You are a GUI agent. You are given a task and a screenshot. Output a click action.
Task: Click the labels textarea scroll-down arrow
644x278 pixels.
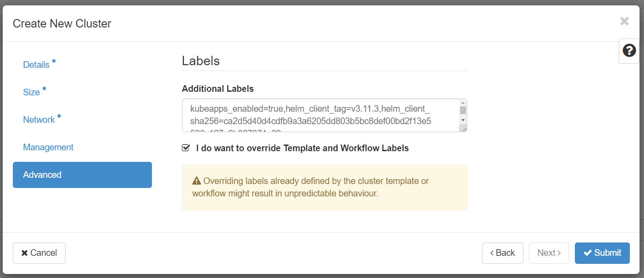click(x=463, y=120)
